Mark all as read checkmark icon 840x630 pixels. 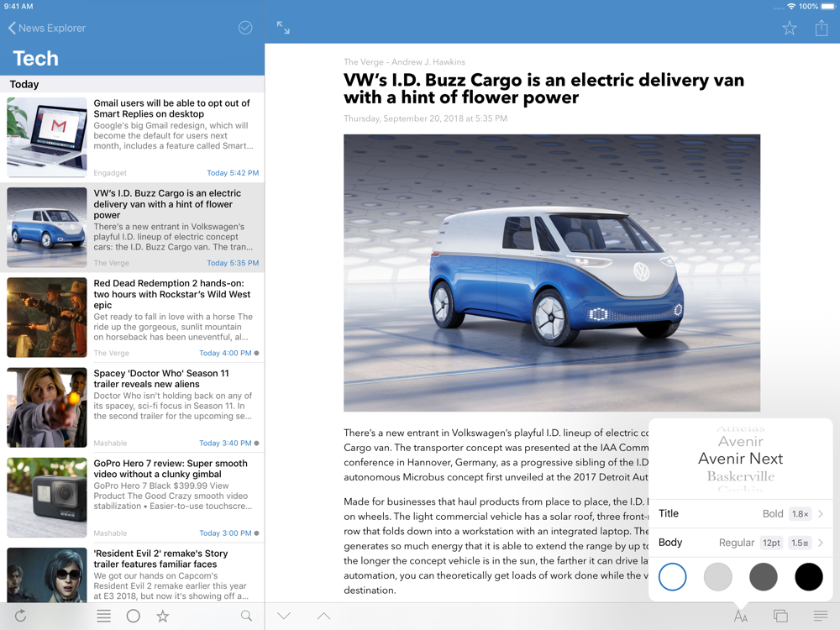point(245,28)
